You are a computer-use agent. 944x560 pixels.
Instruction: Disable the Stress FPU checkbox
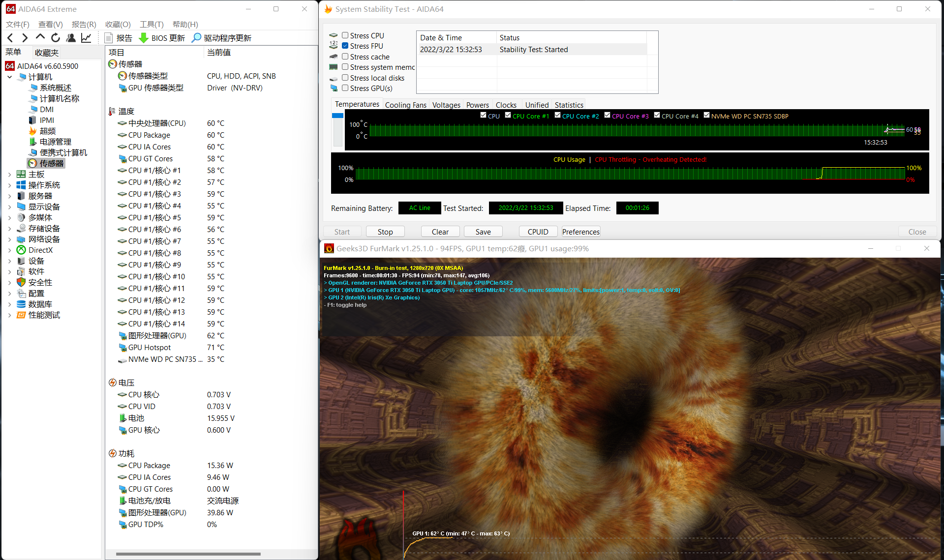click(345, 46)
